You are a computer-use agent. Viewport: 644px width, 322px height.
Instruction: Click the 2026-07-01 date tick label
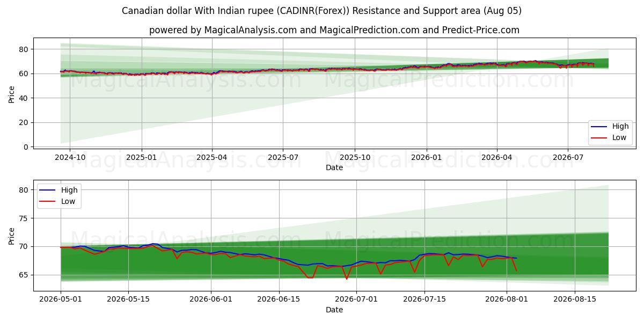pos(356,299)
